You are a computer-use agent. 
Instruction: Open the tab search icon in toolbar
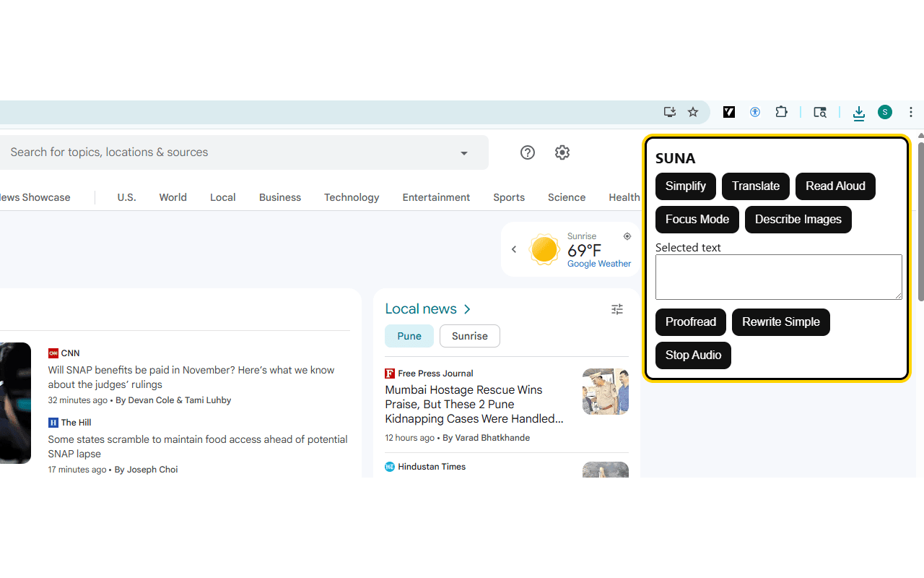click(x=820, y=112)
